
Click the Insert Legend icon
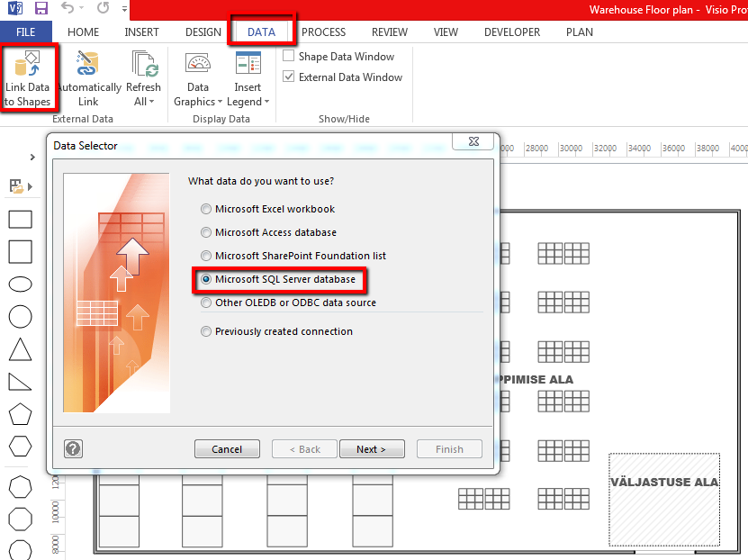pyautogui.click(x=248, y=63)
